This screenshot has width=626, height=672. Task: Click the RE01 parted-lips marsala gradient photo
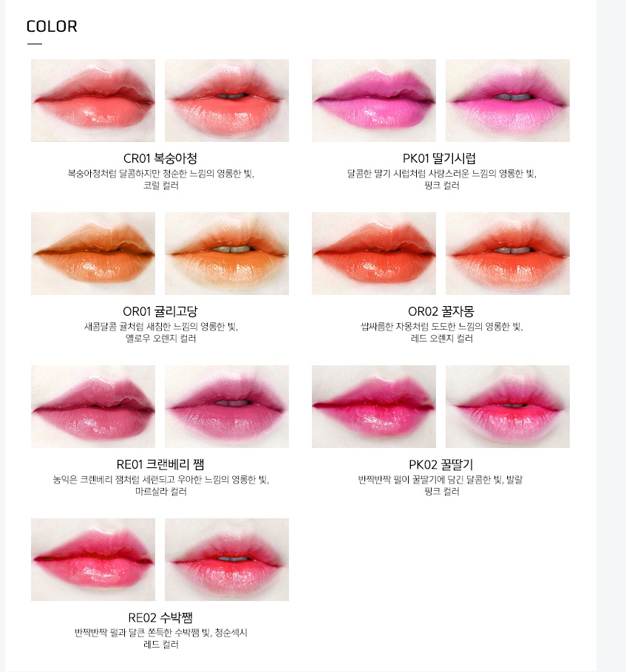pos(227,407)
